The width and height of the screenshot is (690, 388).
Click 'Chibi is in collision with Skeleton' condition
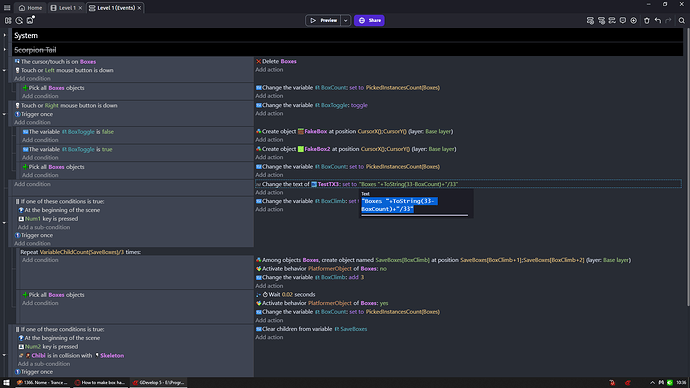(x=71, y=355)
